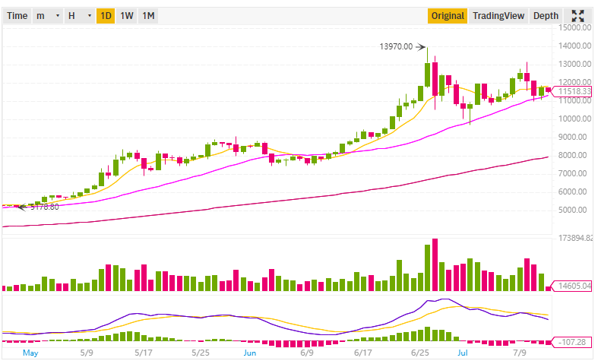Click the 5/9 date axis label

(x=87, y=353)
